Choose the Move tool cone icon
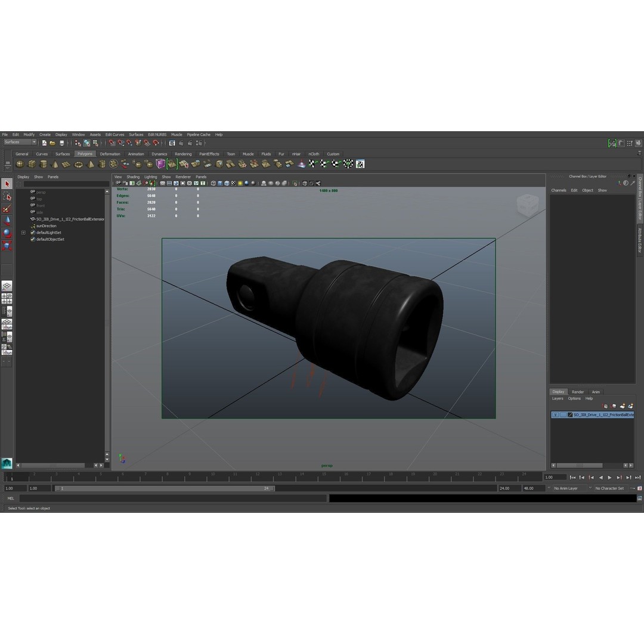644x644 pixels. tap(7, 221)
